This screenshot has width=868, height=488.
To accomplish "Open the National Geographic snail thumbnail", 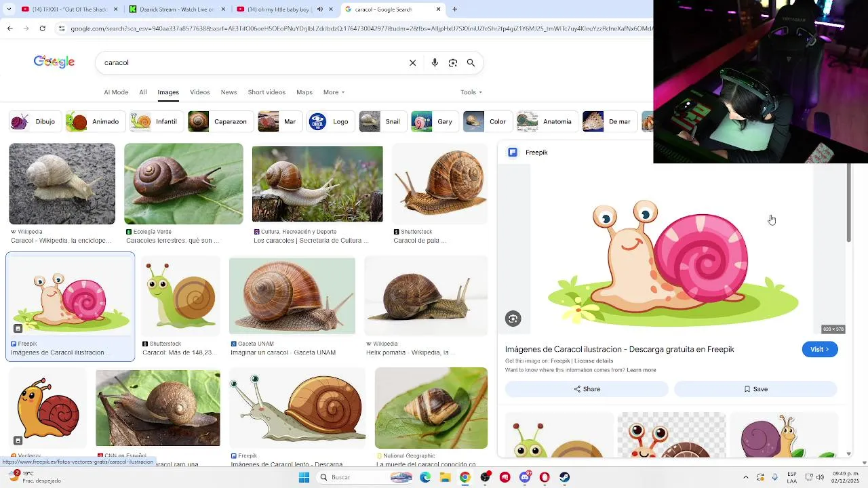I will (431, 408).
